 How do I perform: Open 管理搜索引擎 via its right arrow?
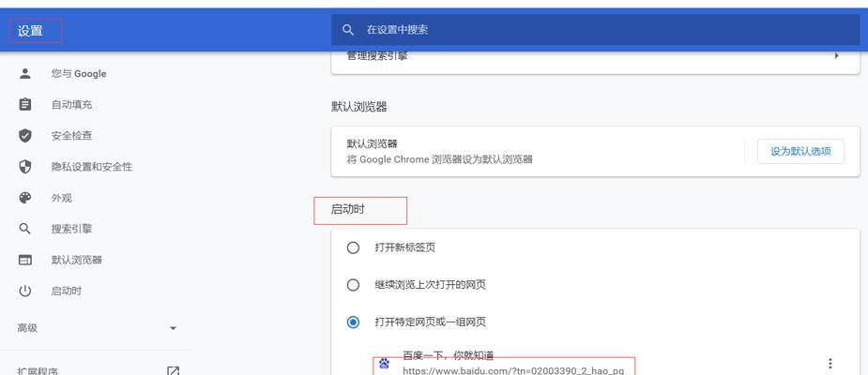pos(836,56)
